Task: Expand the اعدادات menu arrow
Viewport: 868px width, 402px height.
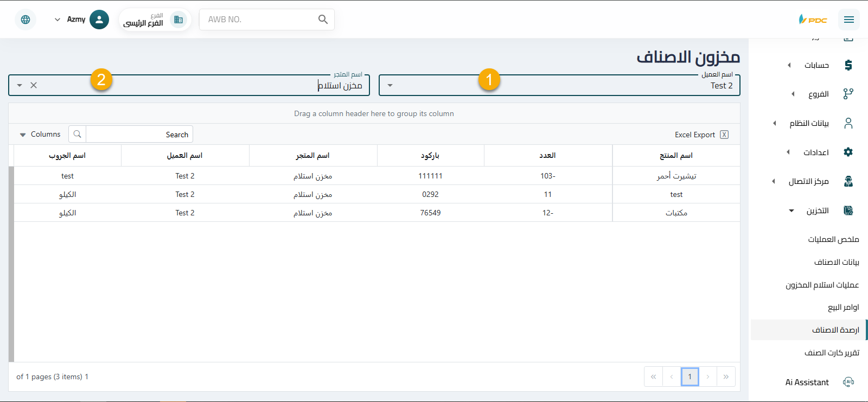Action: click(x=788, y=152)
